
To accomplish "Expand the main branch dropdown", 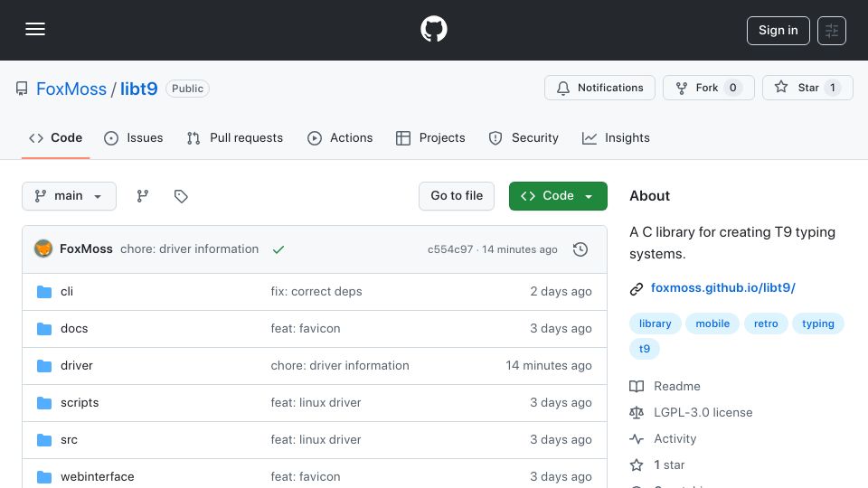I will (70, 196).
